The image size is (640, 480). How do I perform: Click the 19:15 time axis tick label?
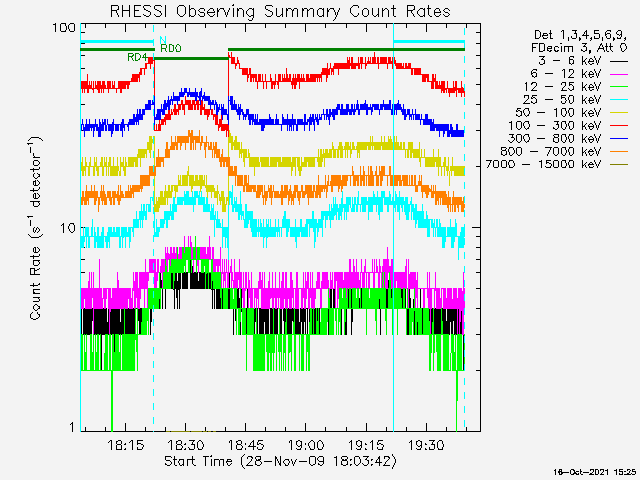(366, 445)
